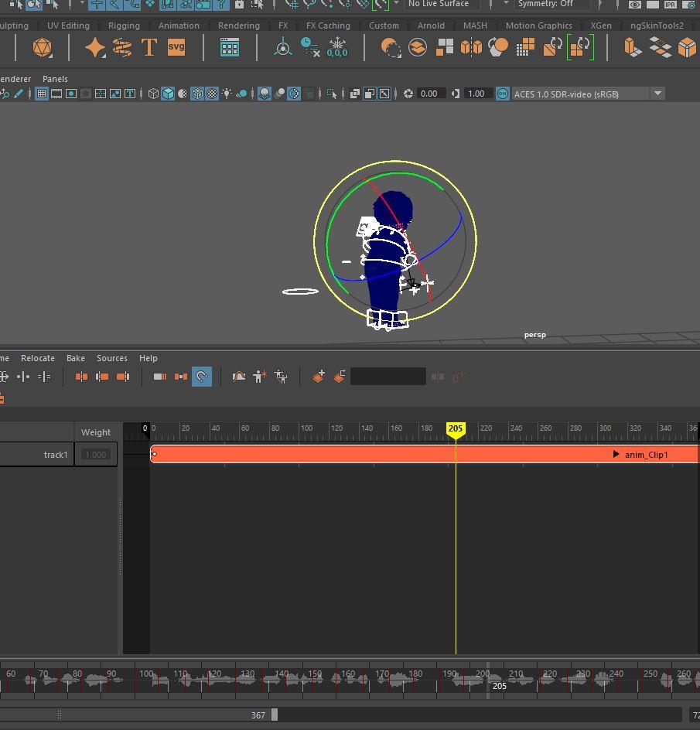Select the Type text tool icon
The image size is (700, 730).
(x=149, y=48)
